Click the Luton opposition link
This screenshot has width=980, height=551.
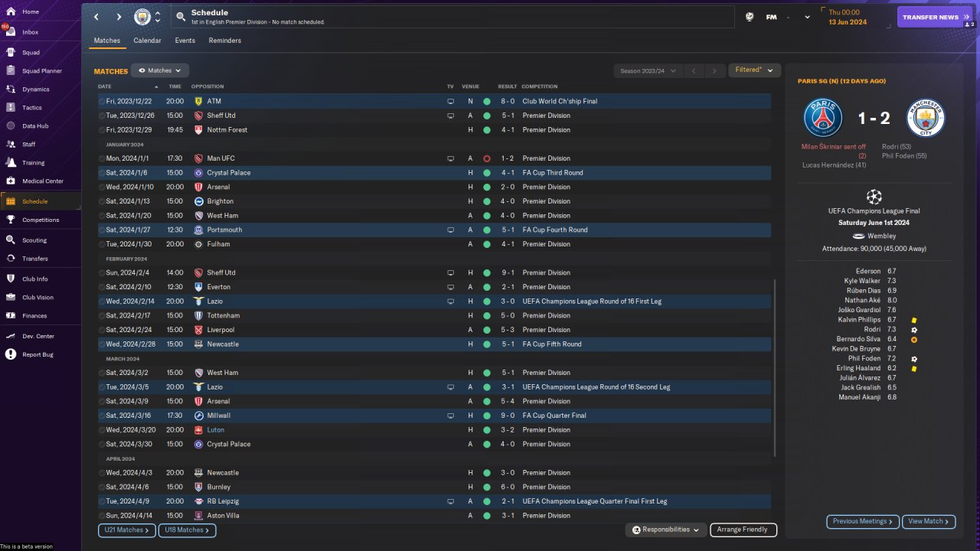[216, 430]
